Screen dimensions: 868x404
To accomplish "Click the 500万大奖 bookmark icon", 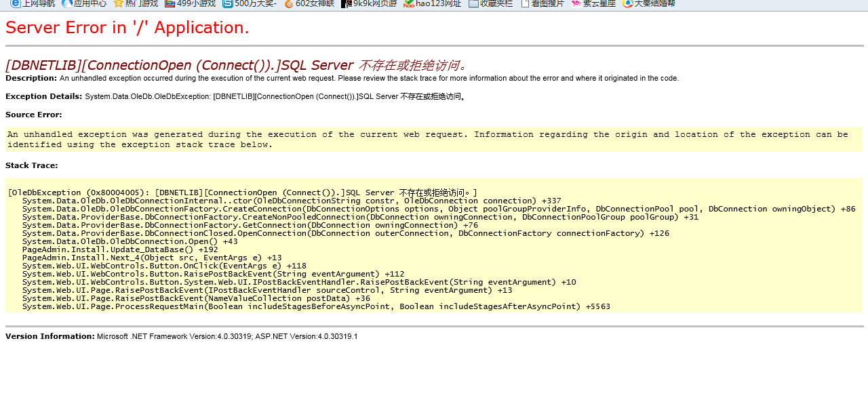I will pos(227,3).
